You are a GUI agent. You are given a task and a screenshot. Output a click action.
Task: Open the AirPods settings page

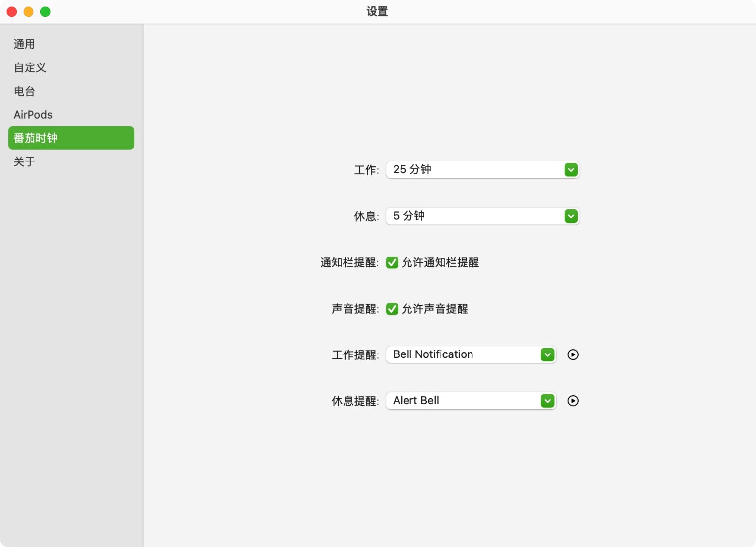33,114
